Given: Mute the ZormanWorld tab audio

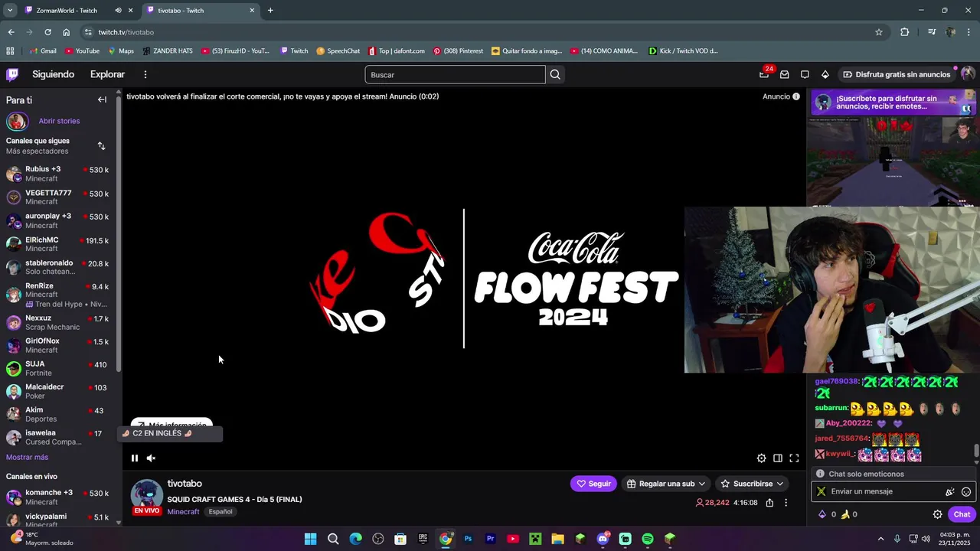Looking at the screenshot, I should (x=118, y=11).
